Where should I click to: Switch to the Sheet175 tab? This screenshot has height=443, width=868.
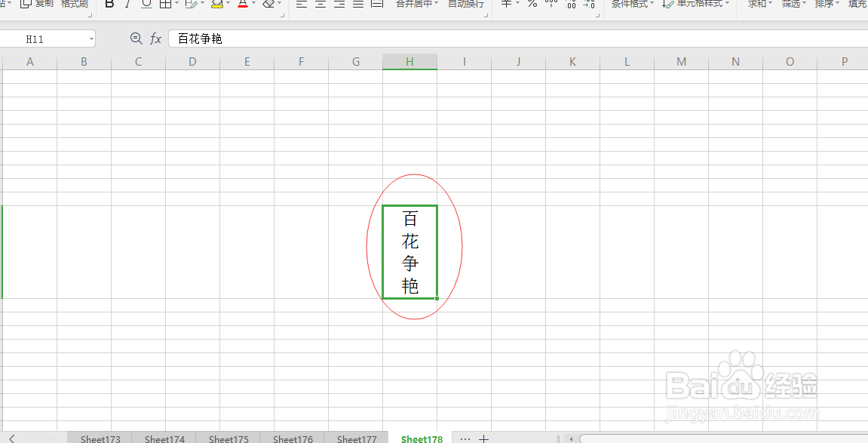click(x=228, y=438)
